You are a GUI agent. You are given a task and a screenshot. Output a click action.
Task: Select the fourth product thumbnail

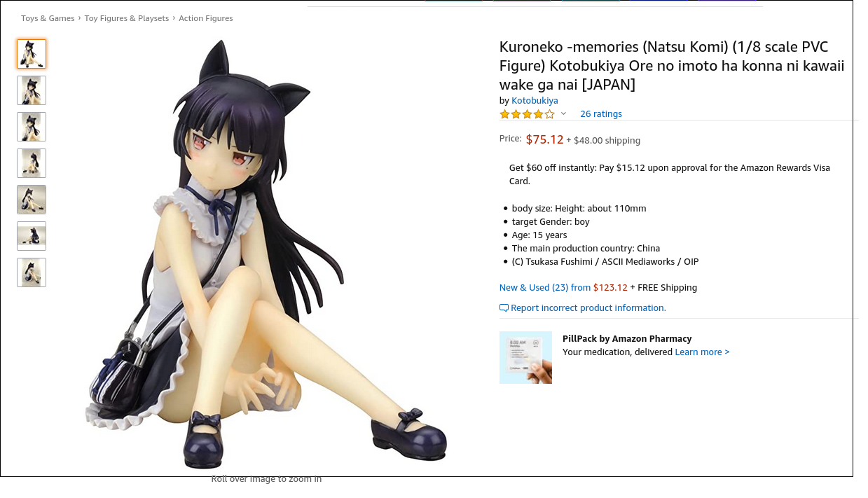(x=32, y=163)
